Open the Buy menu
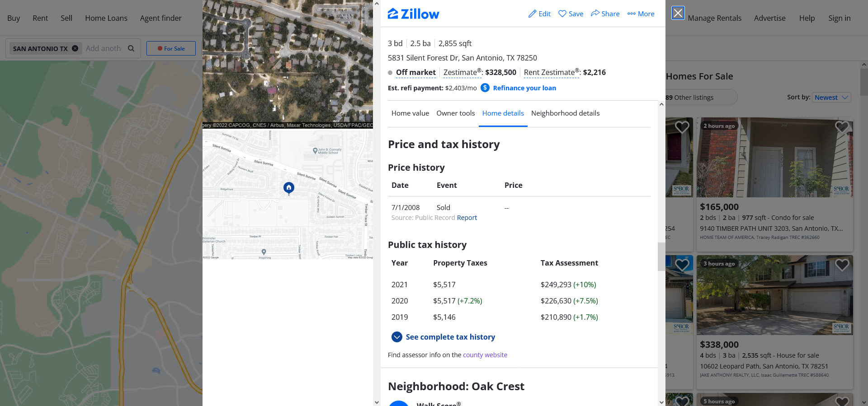The width and height of the screenshot is (868, 406). pos(14,18)
